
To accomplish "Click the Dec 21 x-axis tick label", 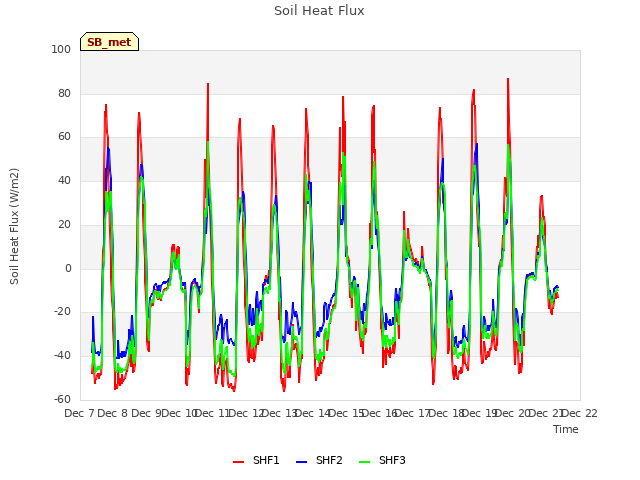I will 546,413.
